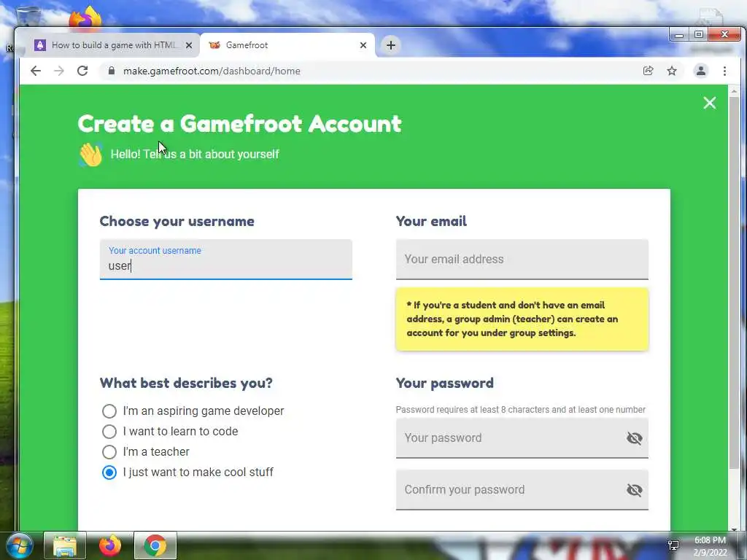Close the 'How to build a game with HTML' tab

tap(189, 45)
